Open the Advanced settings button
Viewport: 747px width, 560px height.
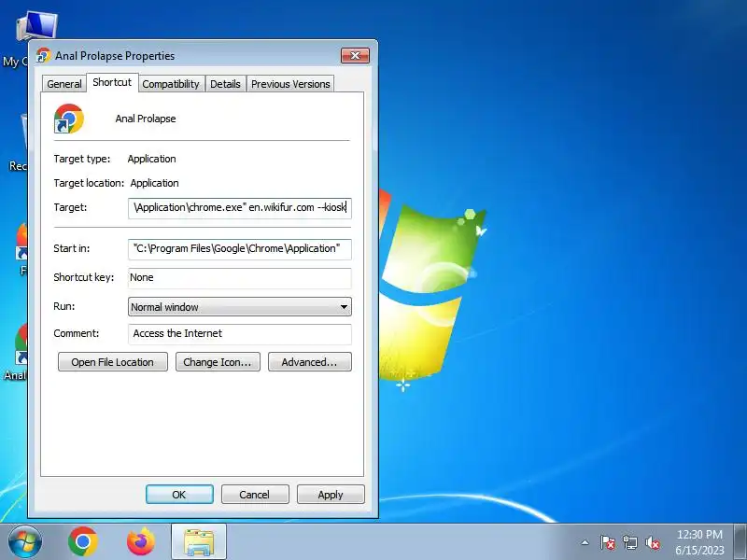[x=310, y=362]
